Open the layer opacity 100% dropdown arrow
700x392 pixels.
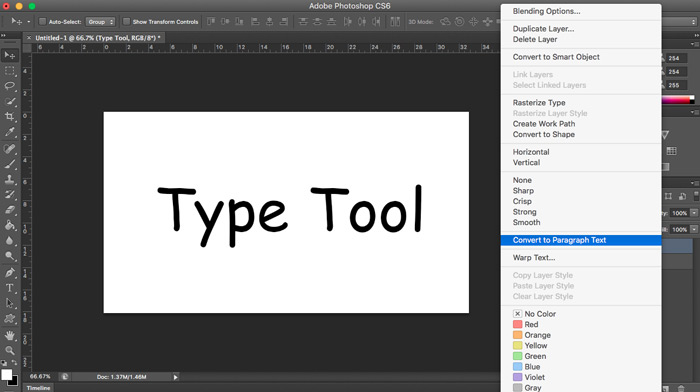point(694,213)
